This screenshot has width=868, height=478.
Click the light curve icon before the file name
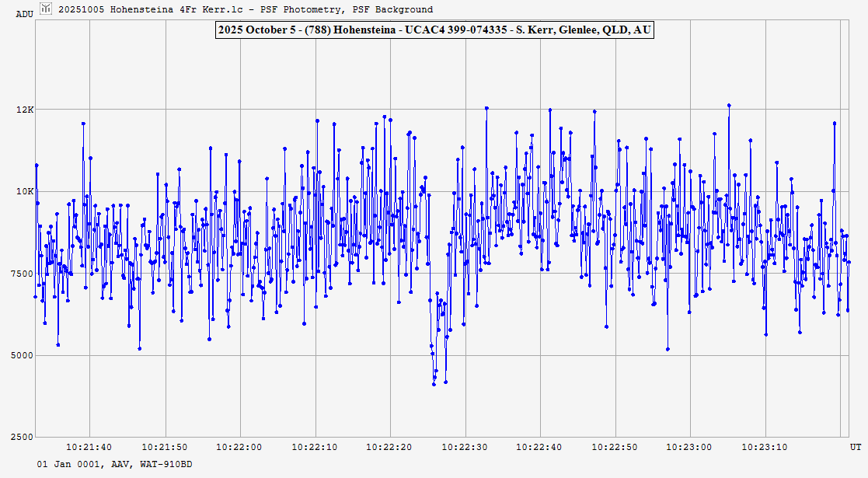point(47,9)
